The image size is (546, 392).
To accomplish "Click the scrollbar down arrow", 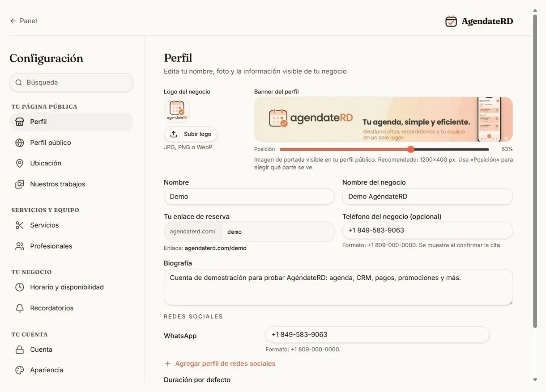I will [x=535, y=379].
